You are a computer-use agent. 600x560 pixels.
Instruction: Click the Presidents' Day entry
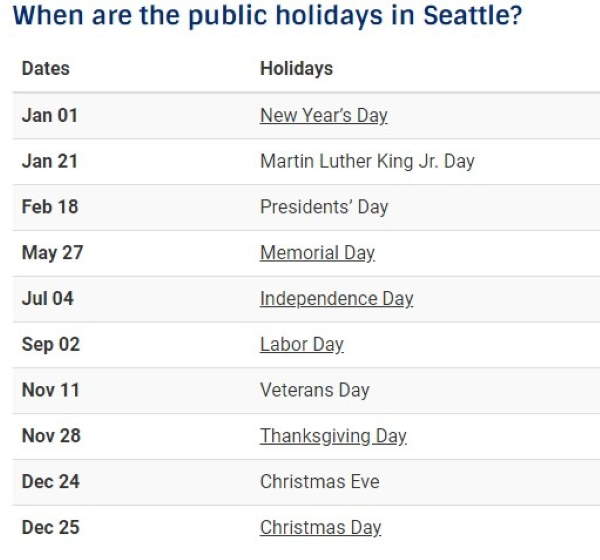pyautogui.click(x=324, y=207)
